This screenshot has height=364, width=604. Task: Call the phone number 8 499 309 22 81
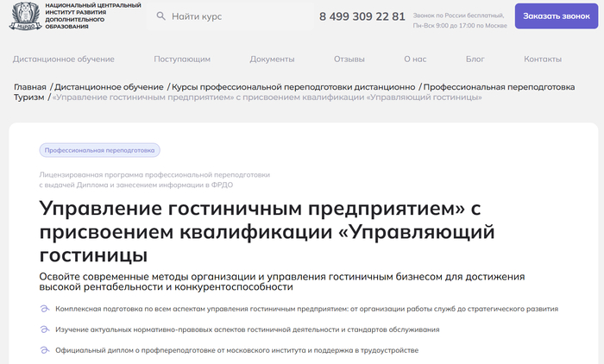pos(362,16)
